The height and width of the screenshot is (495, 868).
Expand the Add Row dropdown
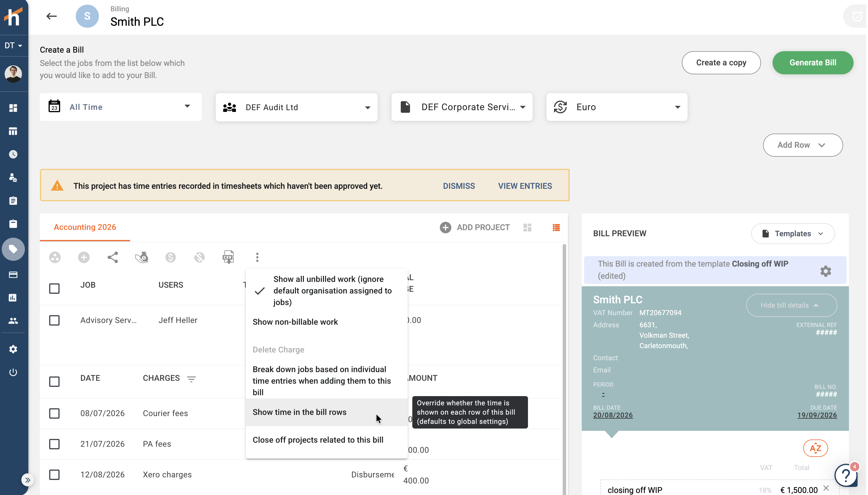coord(803,145)
